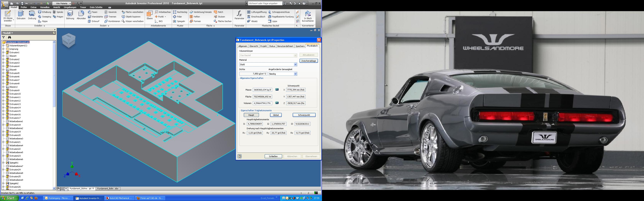This screenshot has height=201, width=644.
Task: Click the ViewCube in the viewport
Action: (x=68, y=40)
